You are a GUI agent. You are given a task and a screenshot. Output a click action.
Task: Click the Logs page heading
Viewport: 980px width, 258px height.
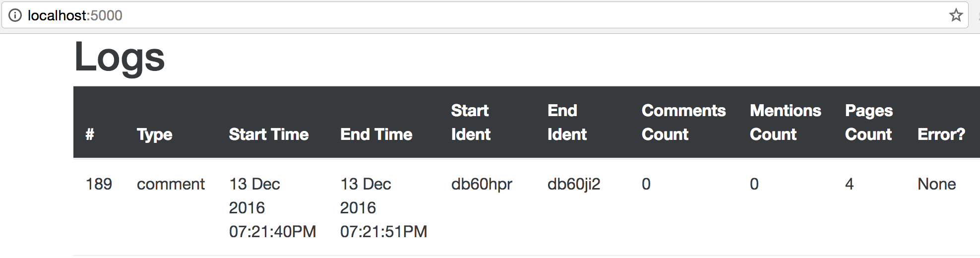[x=120, y=58]
